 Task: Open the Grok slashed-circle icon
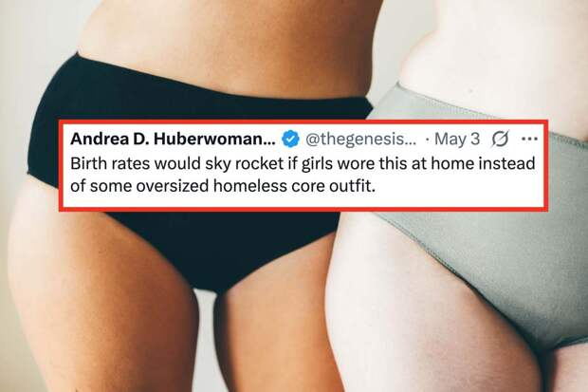(500, 139)
